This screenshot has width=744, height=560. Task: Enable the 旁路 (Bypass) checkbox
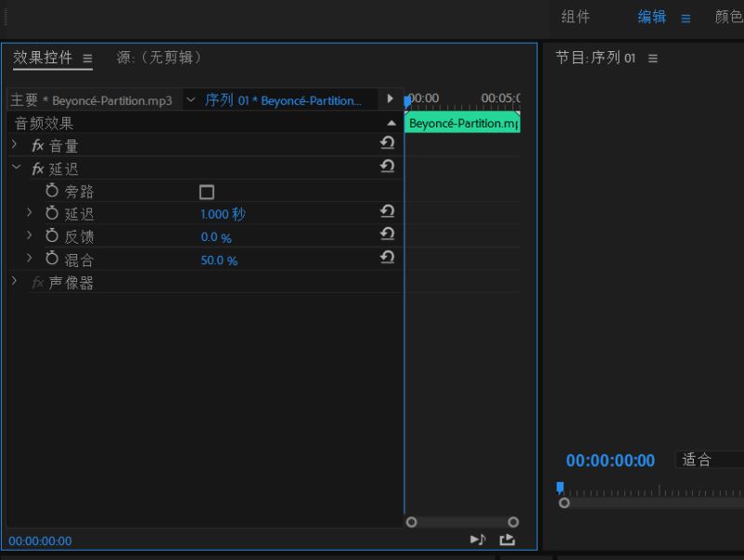tap(206, 192)
